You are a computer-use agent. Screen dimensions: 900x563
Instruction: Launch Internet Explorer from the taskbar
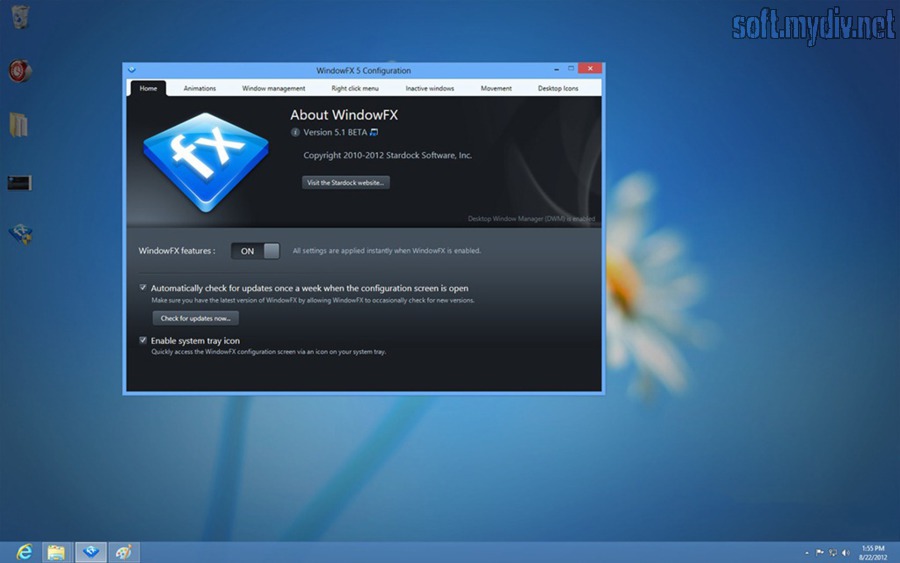(24, 552)
